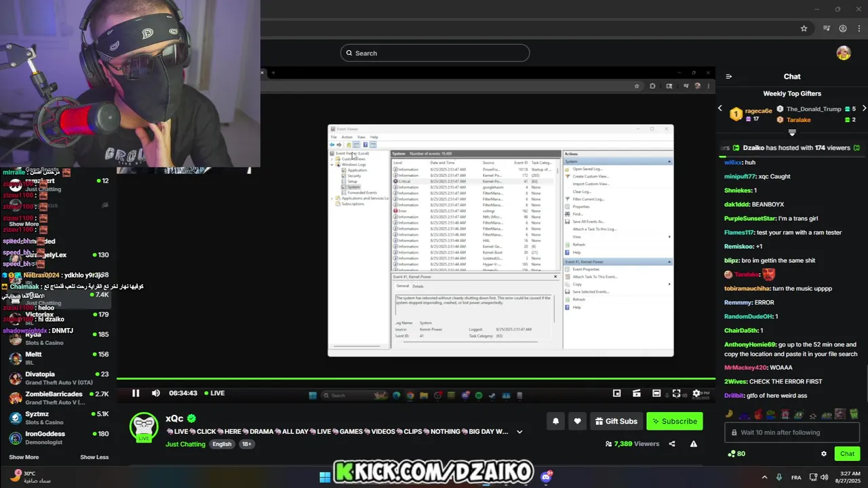
Task: Click Show Less in sidebar
Action: pos(94,457)
